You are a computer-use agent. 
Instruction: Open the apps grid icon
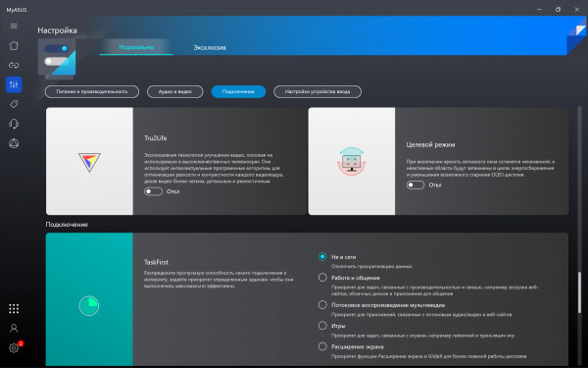tap(14, 309)
